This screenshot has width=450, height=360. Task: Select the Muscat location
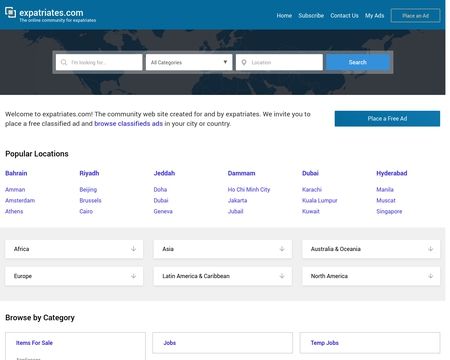(386, 201)
